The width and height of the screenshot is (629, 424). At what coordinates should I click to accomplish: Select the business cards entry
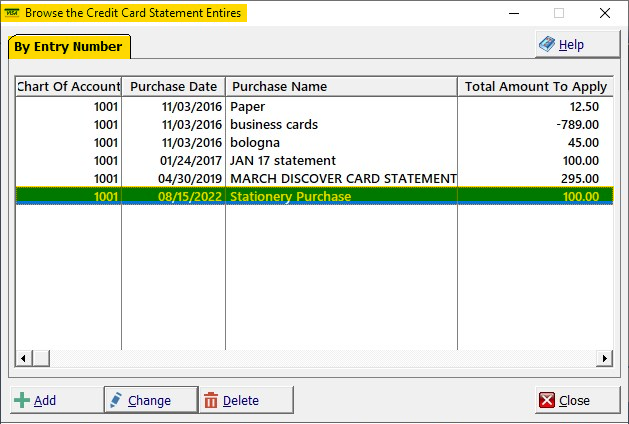(x=314, y=125)
